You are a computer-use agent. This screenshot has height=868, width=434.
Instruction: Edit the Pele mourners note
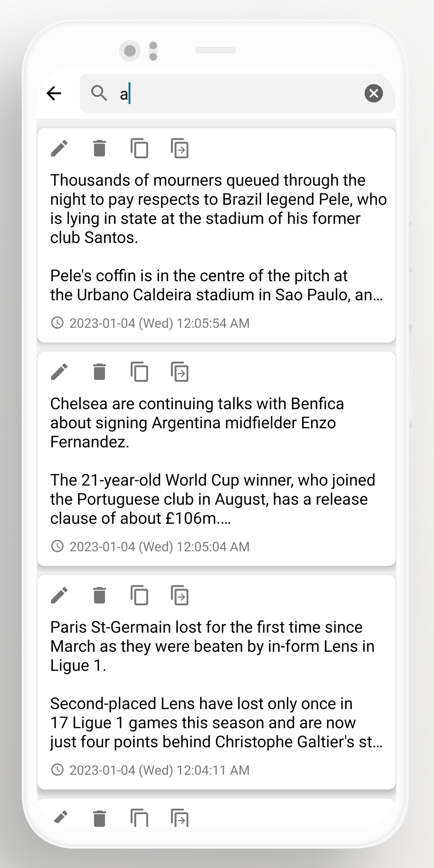[x=59, y=148]
